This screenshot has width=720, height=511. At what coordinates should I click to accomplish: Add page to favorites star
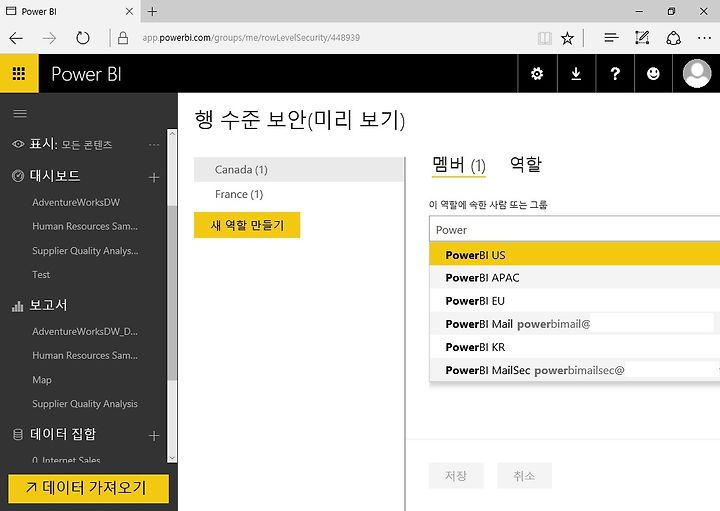pyautogui.click(x=567, y=38)
